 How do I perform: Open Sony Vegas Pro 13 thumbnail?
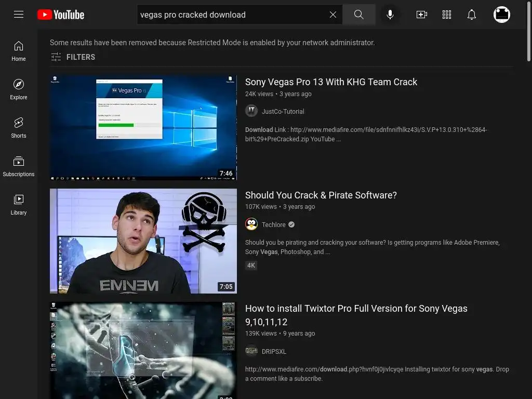[143, 128]
